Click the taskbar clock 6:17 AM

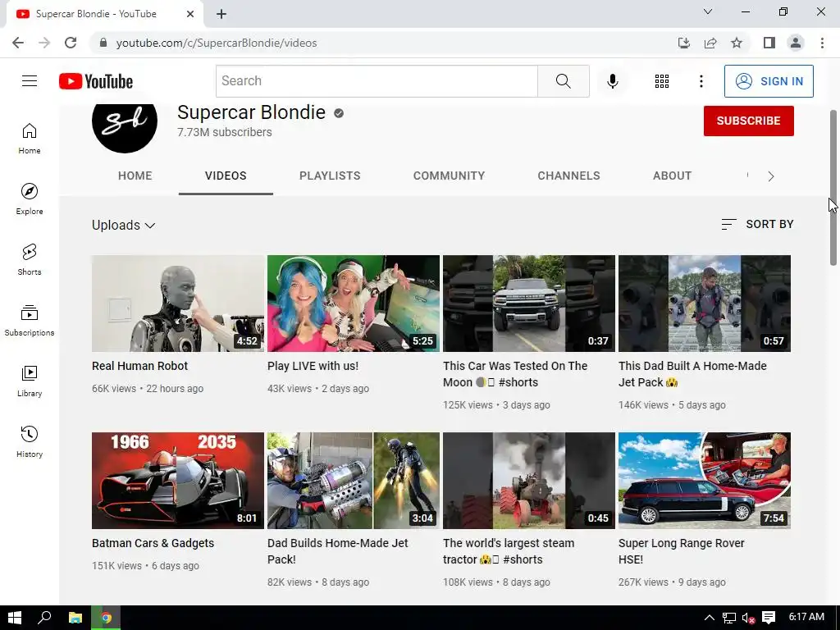point(806,617)
